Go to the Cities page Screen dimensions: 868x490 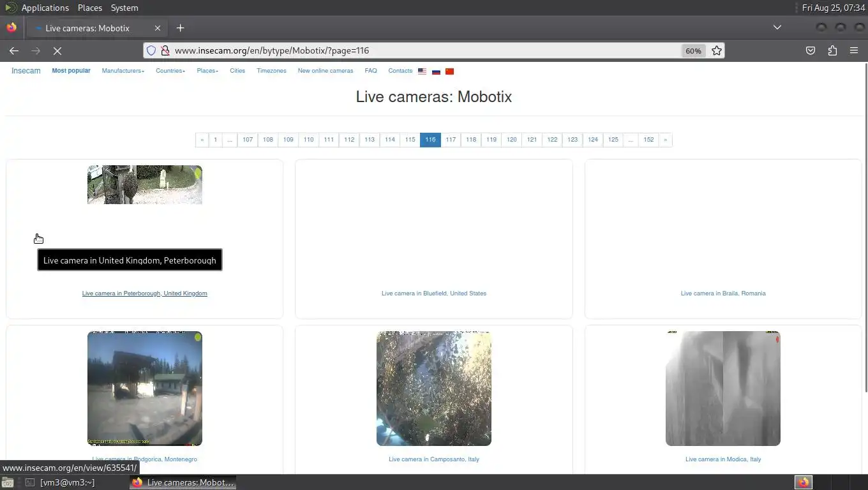click(x=237, y=71)
